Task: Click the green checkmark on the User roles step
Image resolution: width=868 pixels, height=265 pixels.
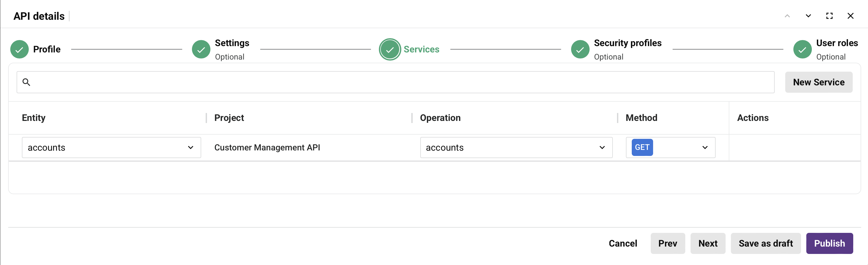Action: point(802,49)
